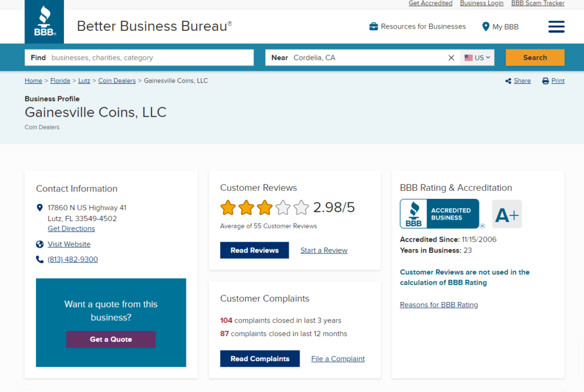Click the 2.98/5 rating score
This screenshot has height=392, width=584.
[x=334, y=207]
